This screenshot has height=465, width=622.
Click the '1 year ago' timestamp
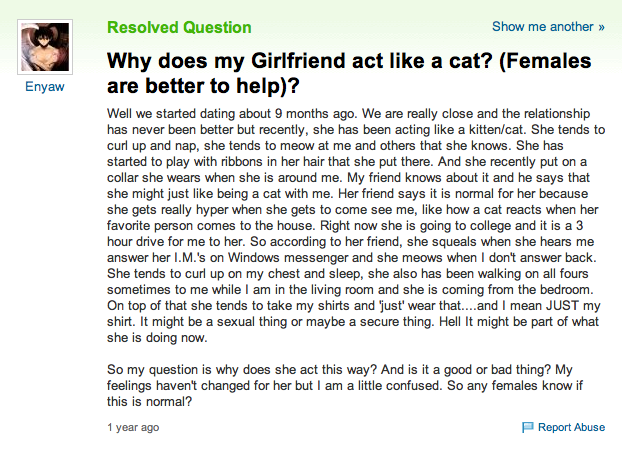point(133,427)
